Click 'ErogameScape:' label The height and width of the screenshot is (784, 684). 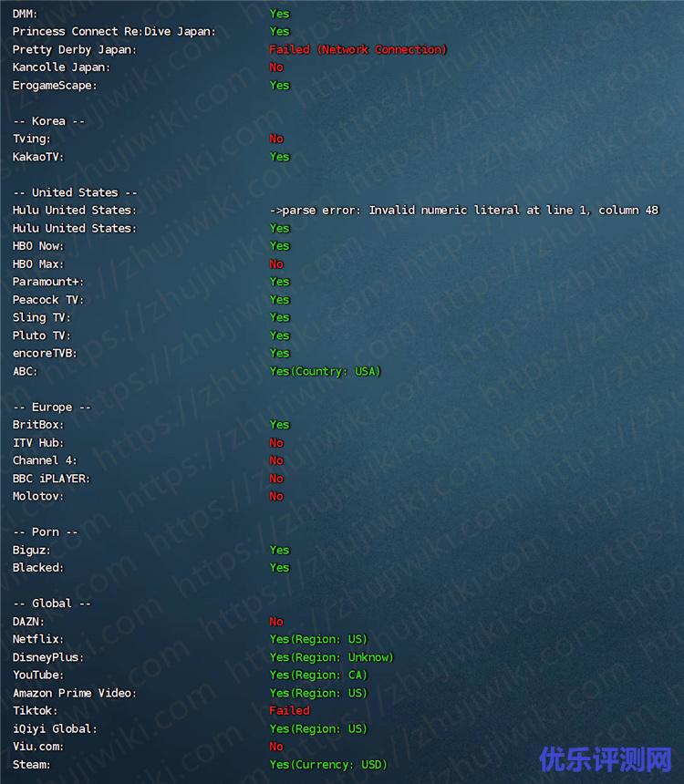55,86
